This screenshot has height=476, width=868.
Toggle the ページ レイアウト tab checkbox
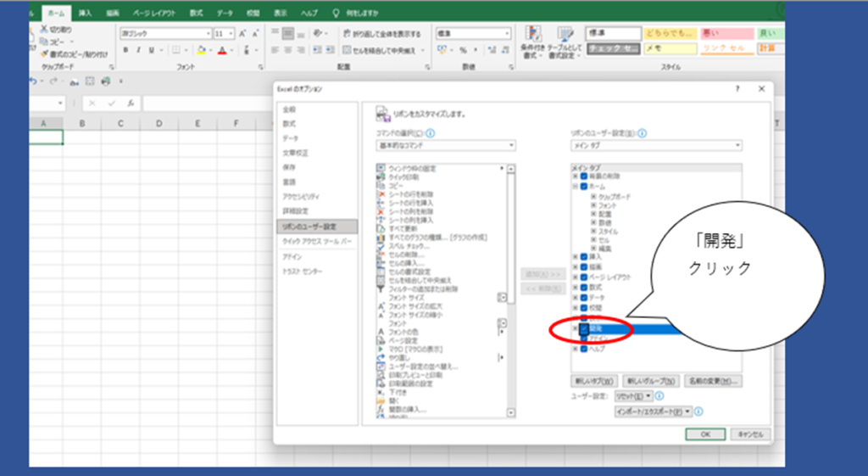click(583, 277)
